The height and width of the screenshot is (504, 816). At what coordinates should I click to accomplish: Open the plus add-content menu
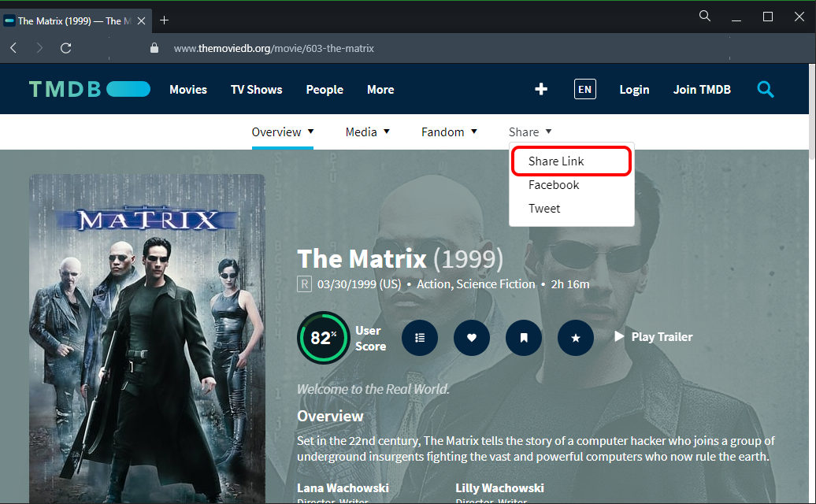click(x=541, y=89)
